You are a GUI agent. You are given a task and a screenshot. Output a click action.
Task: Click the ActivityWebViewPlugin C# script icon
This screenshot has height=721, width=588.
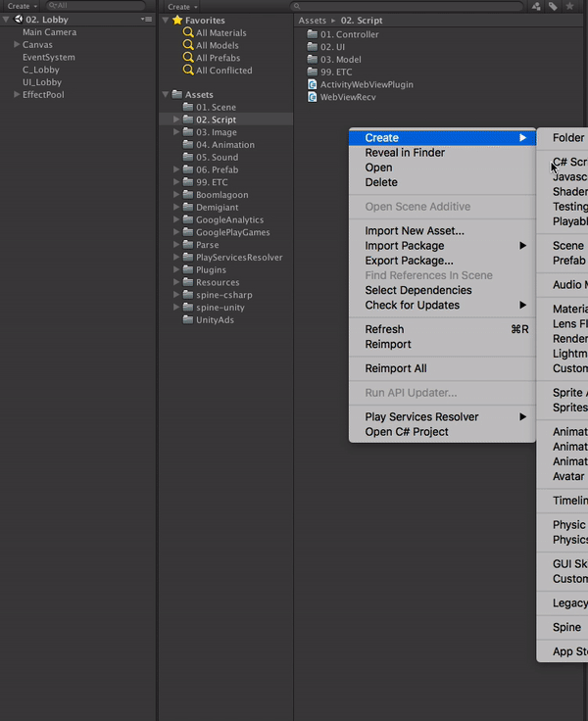coord(313,84)
